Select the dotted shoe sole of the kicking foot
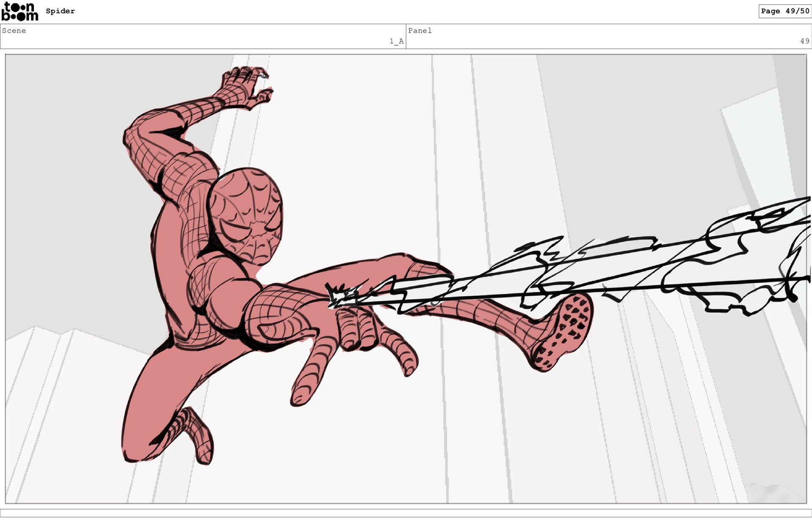812x525 pixels. (x=562, y=332)
